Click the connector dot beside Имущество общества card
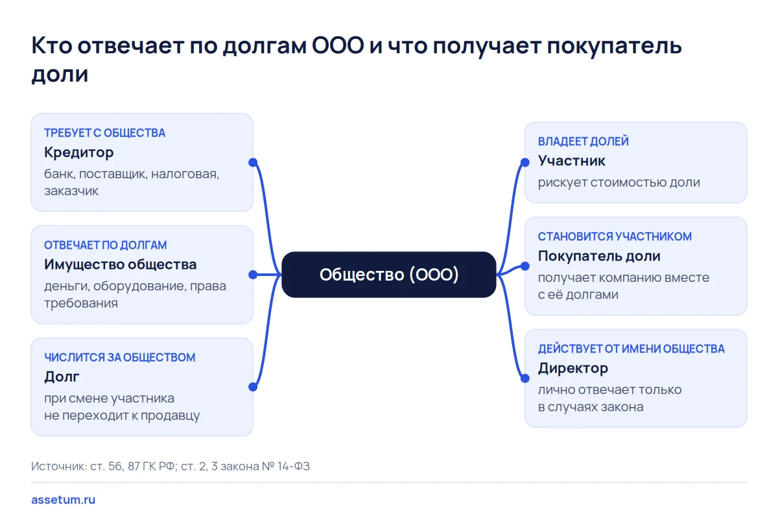 (x=253, y=275)
